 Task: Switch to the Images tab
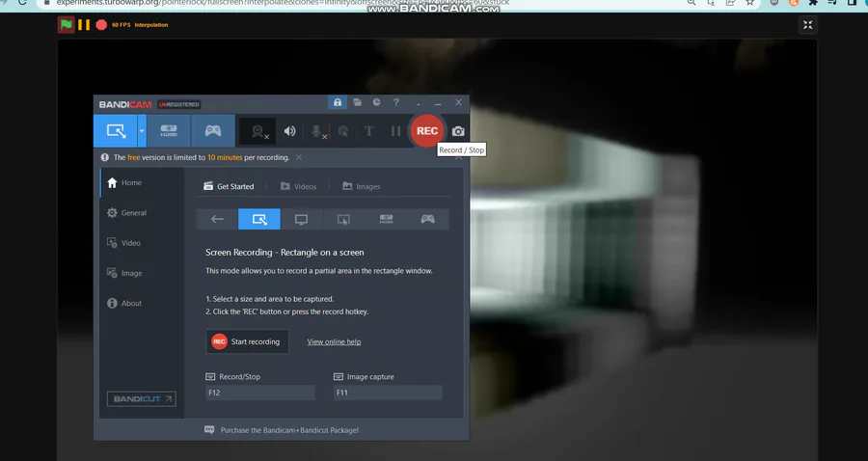(x=362, y=186)
